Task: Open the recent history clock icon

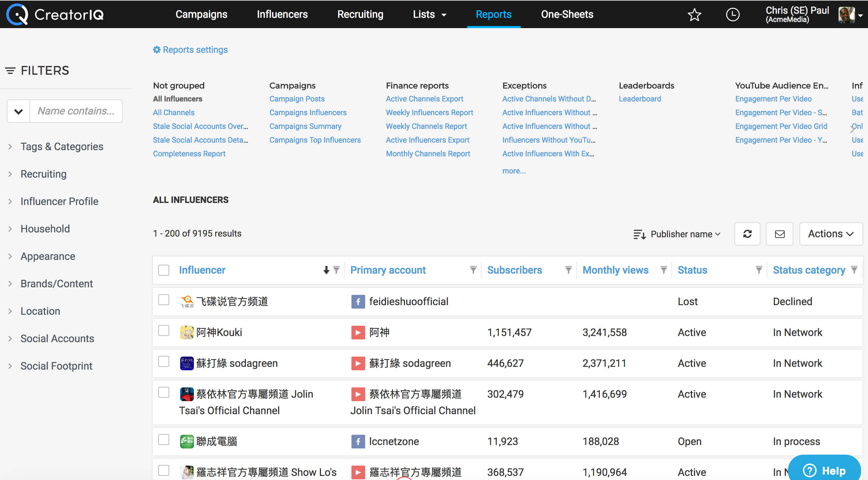Action: point(733,15)
